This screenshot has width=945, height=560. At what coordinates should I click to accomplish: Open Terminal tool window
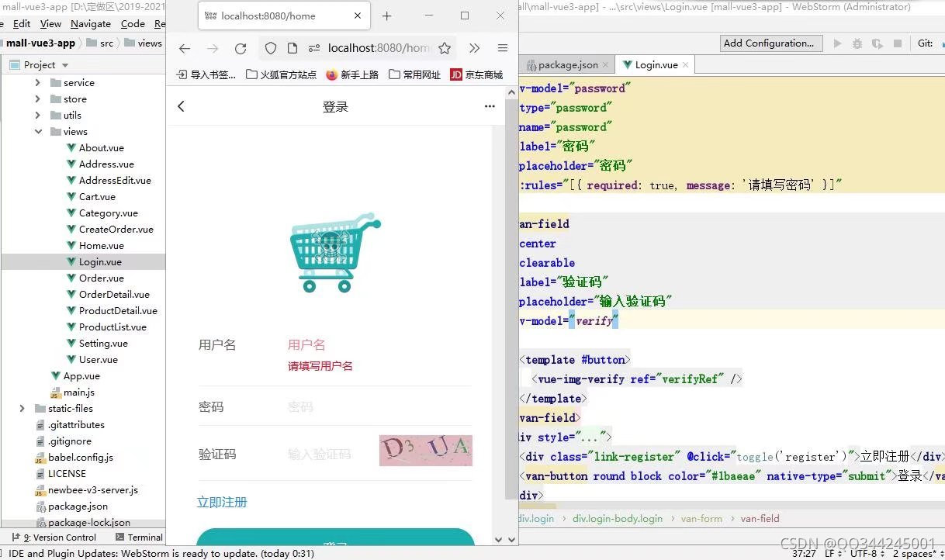pyautogui.click(x=139, y=537)
